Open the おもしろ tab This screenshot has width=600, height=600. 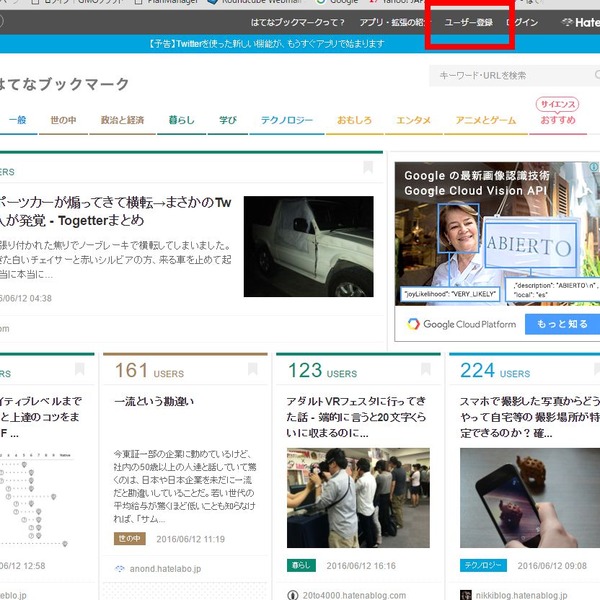pyautogui.click(x=354, y=120)
